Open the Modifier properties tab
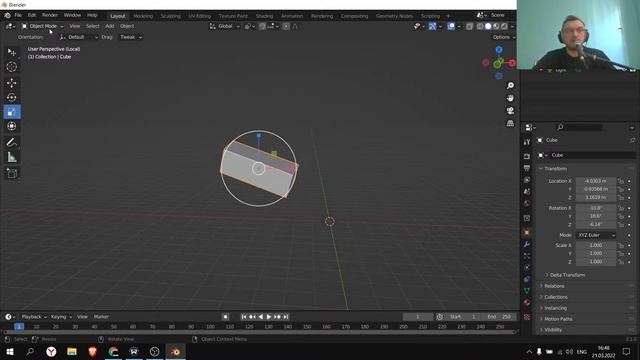The width and height of the screenshot is (640, 360). coord(527,244)
